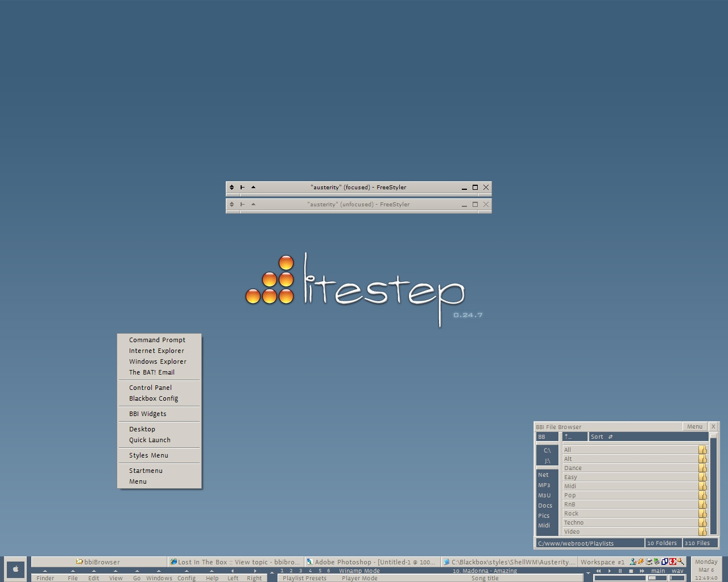Screen dimensions: 728x582
Task: Click the date and clock display
Action: tap(706, 569)
